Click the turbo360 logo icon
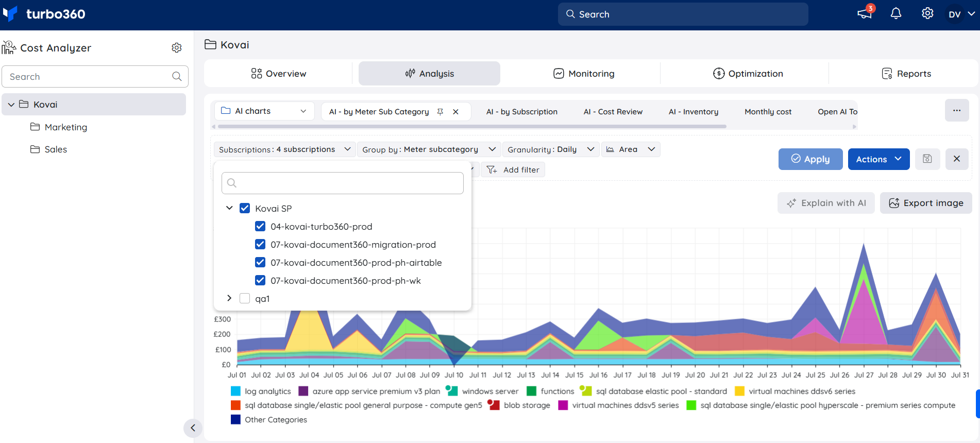 coord(10,14)
